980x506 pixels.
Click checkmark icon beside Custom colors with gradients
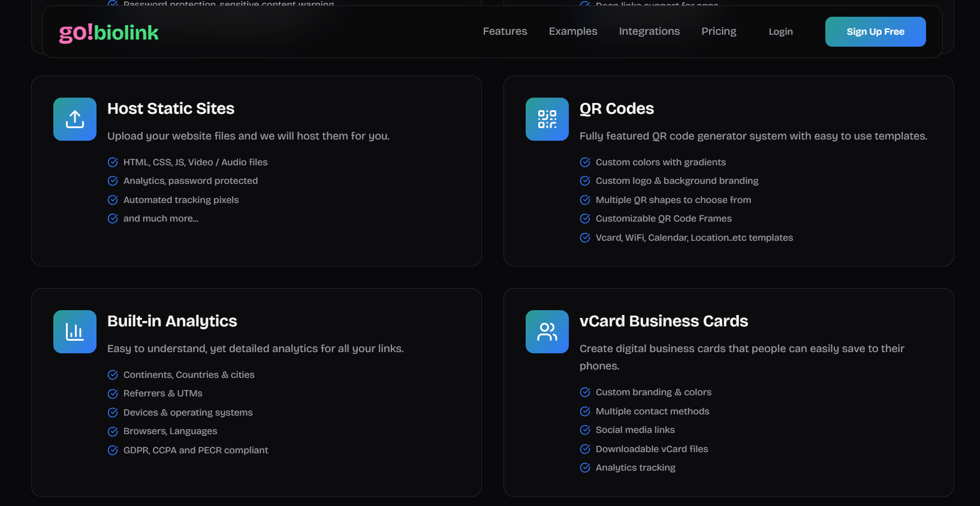[x=585, y=162]
